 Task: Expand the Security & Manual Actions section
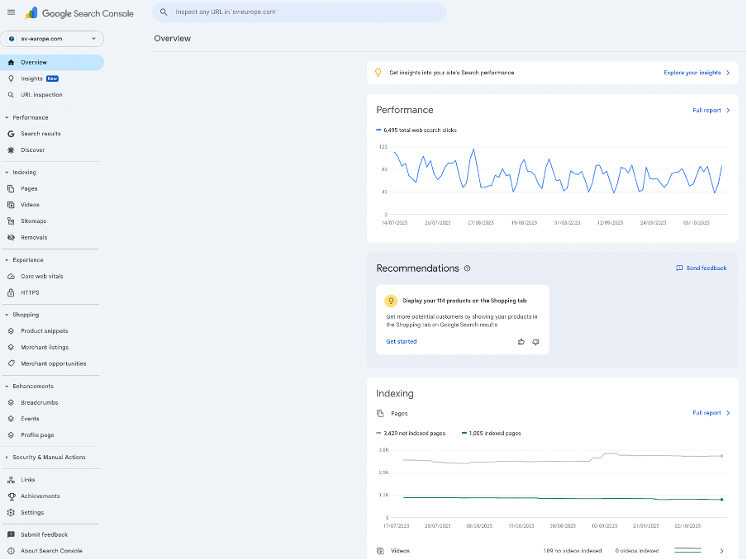pyautogui.click(x=48, y=457)
